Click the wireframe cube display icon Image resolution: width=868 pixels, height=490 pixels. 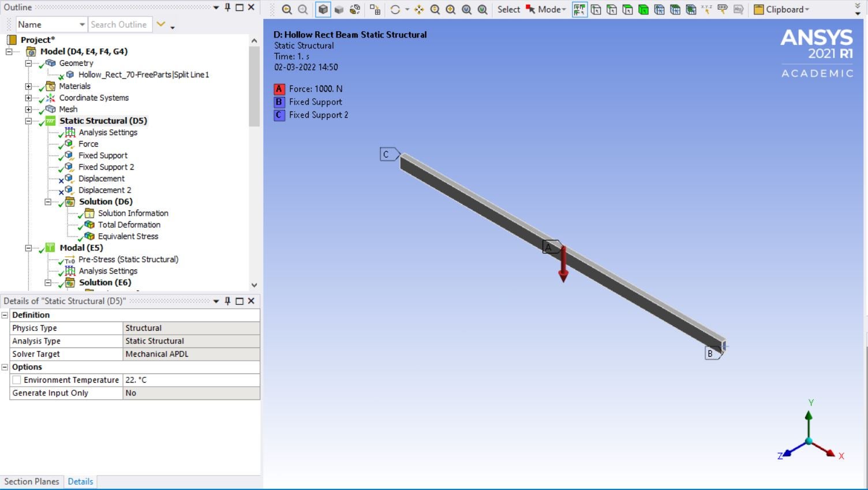[355, 9]
